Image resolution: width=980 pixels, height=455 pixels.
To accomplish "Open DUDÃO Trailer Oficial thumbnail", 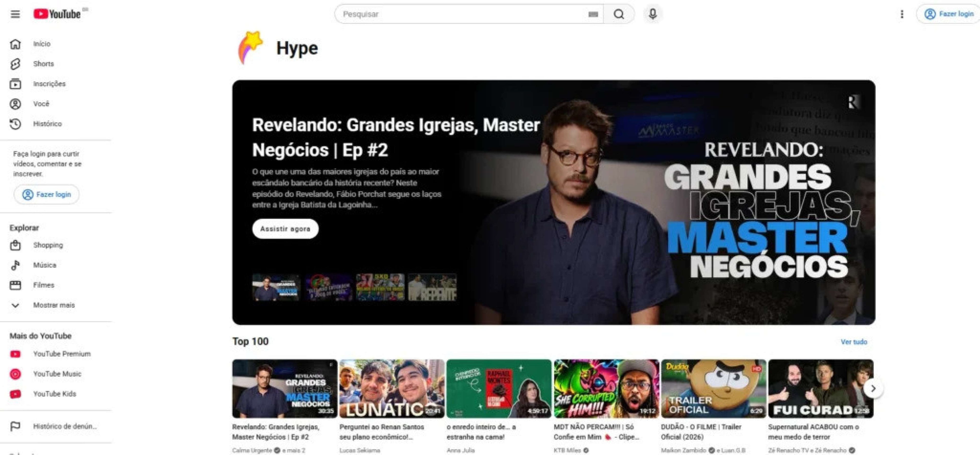I will pyautogui.click(x=713, y=389).
